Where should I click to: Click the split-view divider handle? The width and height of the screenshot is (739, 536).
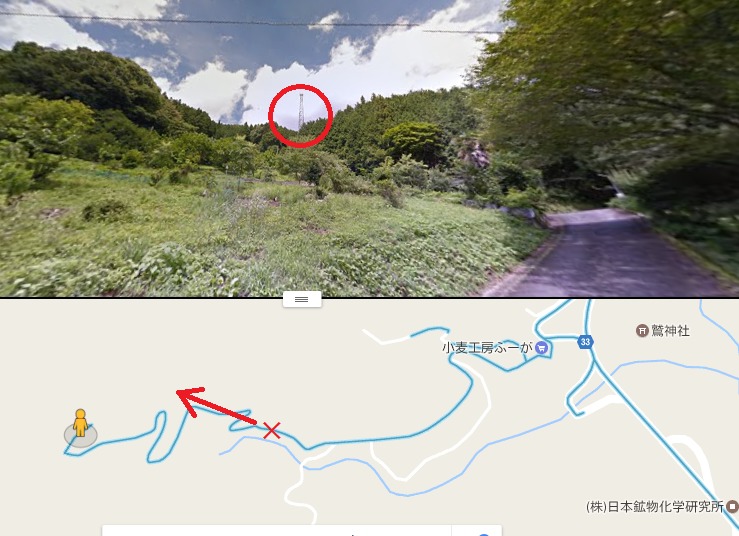tap(302, 299)
